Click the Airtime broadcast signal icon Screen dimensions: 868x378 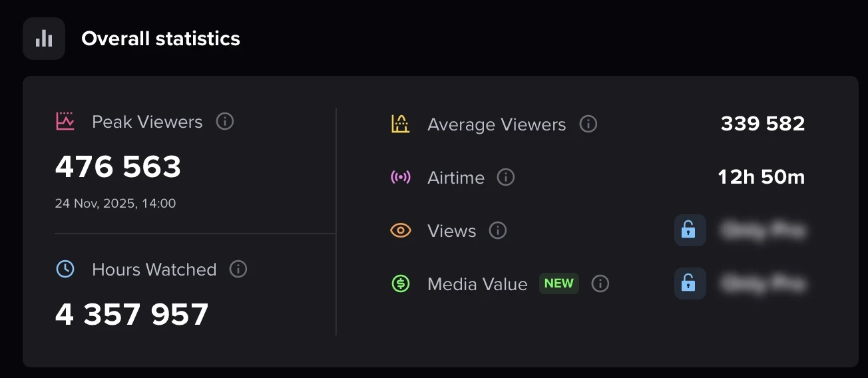coord(400,178)
